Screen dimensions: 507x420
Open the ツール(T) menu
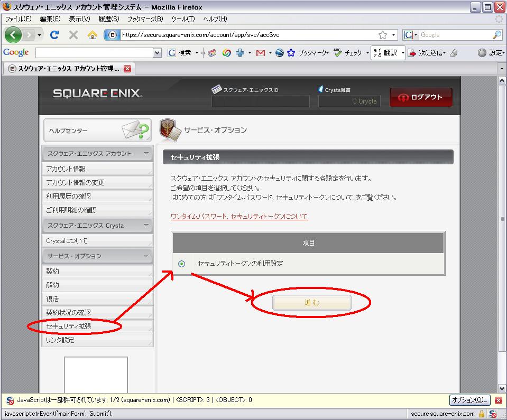[183, 18]
